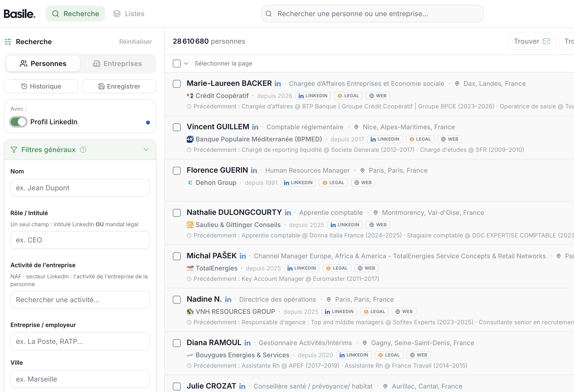Click the LINKEDIN badge for Saulieu & Gittinger
Screen dimensions: 574x392
click(x=345, y=225)
